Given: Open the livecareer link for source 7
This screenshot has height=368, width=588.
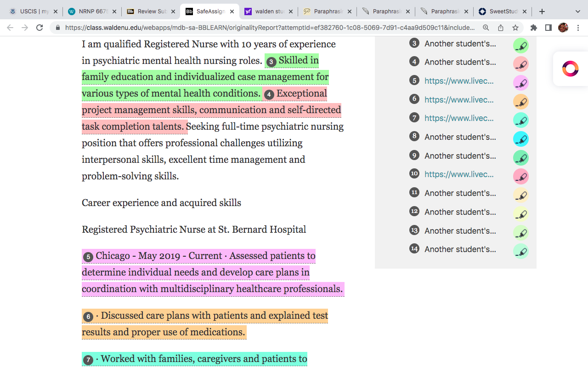Looking at the screenshot, I should click(x=459, y=118).
